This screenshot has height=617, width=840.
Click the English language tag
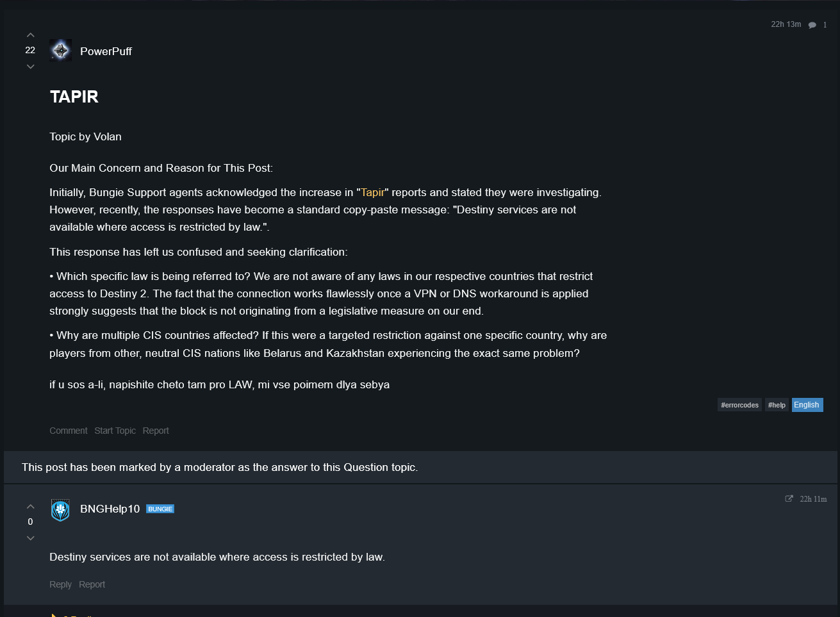click(x=807, y=405)
